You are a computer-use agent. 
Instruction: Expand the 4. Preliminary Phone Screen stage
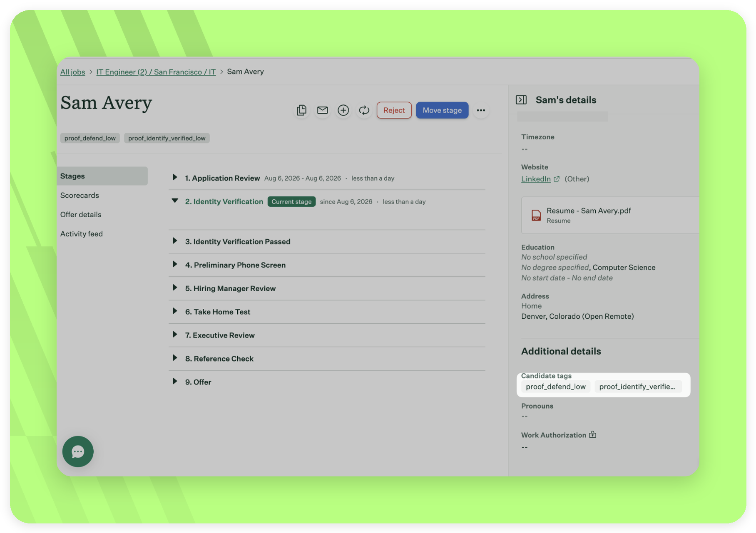coord(175,264)
